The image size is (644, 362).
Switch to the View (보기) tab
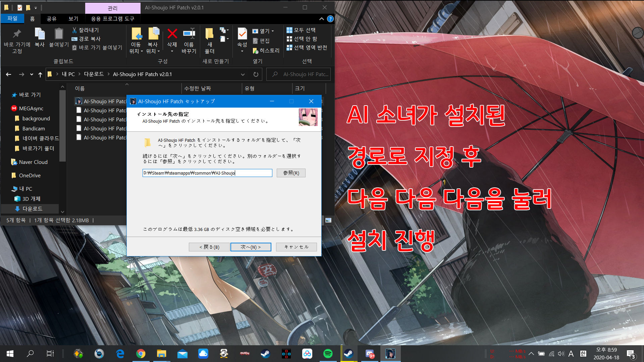(x=73, y=19)
